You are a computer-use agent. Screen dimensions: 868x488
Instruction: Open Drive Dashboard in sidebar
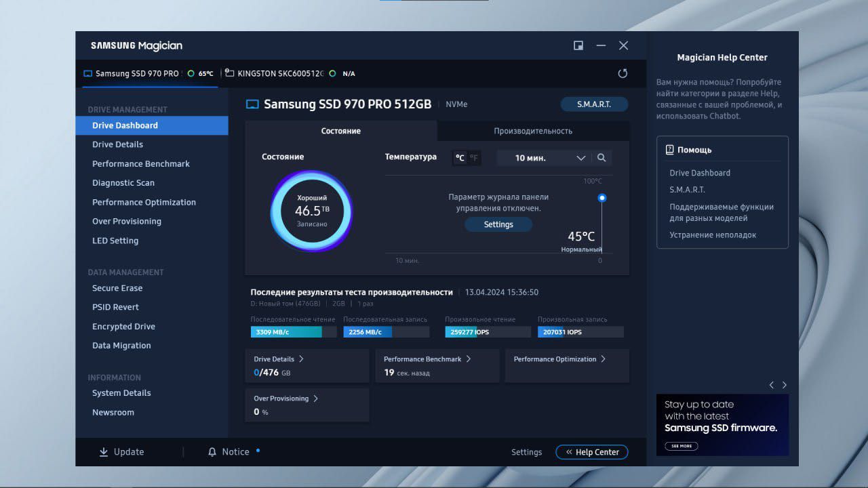click(x=152, y=125)
